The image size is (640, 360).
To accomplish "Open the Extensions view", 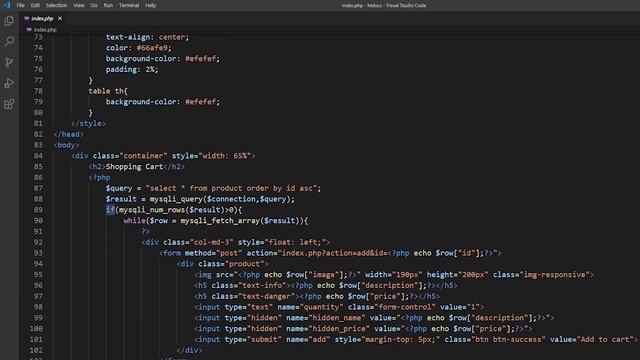I will (9, 104).
